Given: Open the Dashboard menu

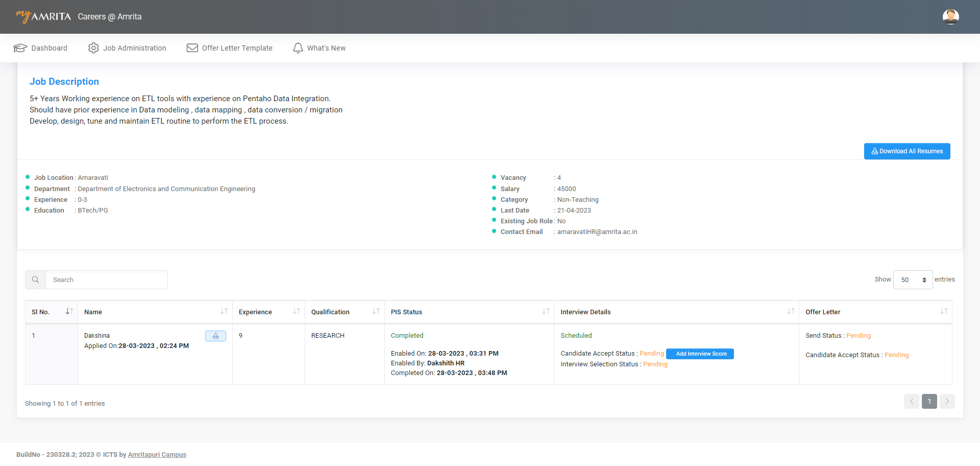Looking at the screenshot, I should (x=41, y=48).
